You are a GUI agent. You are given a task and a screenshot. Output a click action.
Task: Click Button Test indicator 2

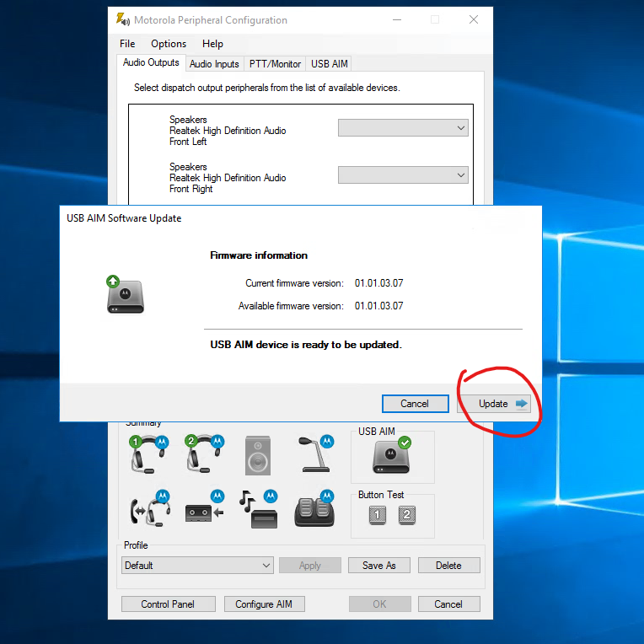406,515
